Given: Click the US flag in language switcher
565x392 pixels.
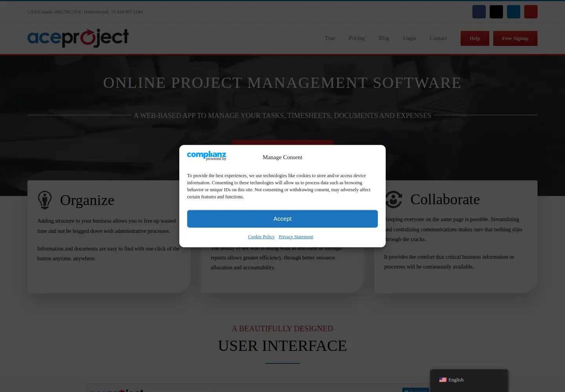Looking at the screenshot, I should click(443, 380).
